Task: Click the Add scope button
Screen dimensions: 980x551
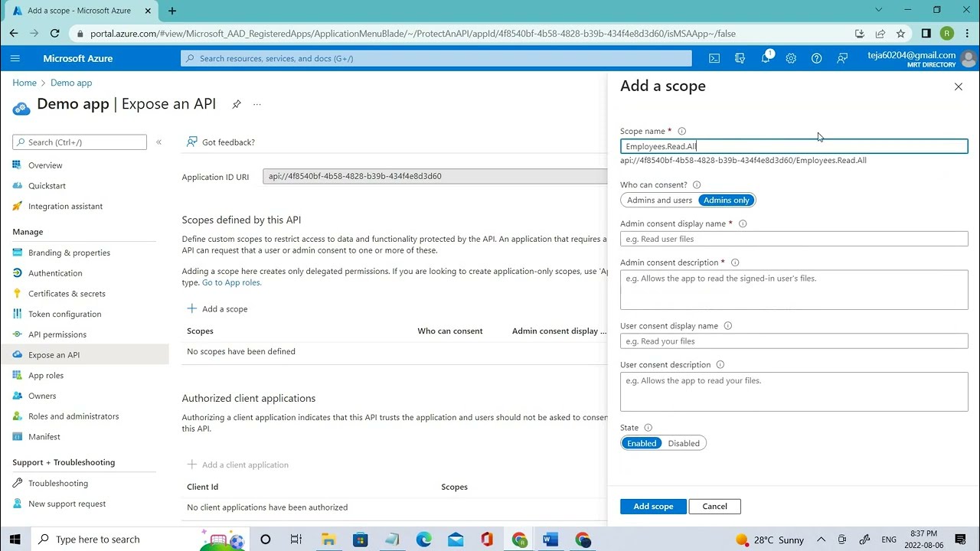Action: pyautogui.click(x=653, y=507)
